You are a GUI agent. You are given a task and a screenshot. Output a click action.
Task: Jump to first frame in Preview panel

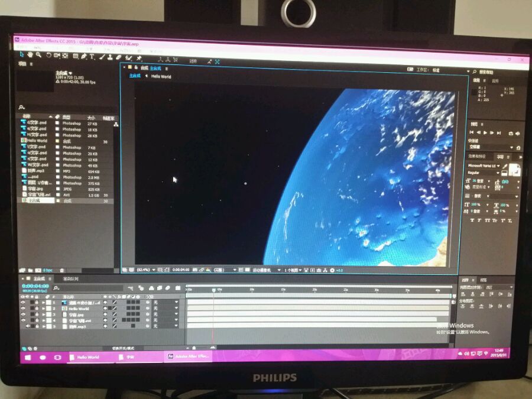point(472,132)
